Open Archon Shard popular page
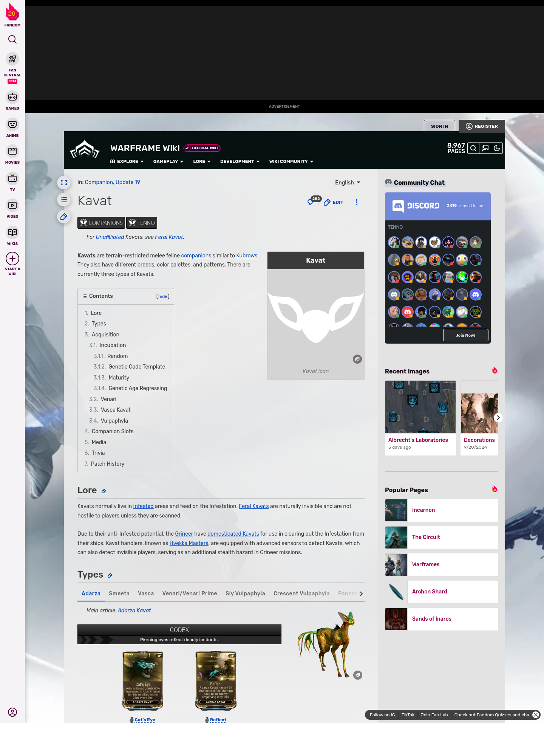The height and width of the screenshot is (756, 544). pos(442,592)
